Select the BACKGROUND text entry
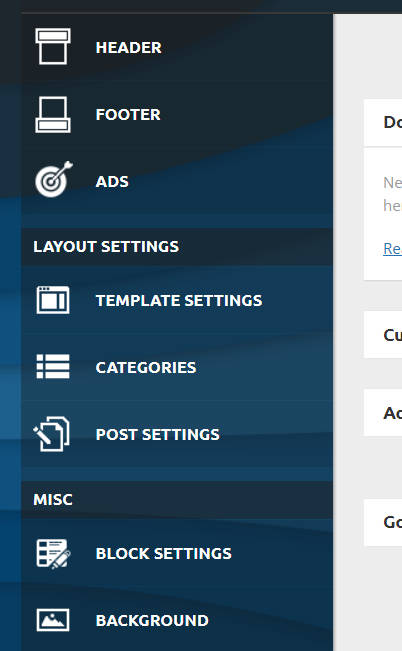This screenshot has width=402, height=651. (152, 621)
